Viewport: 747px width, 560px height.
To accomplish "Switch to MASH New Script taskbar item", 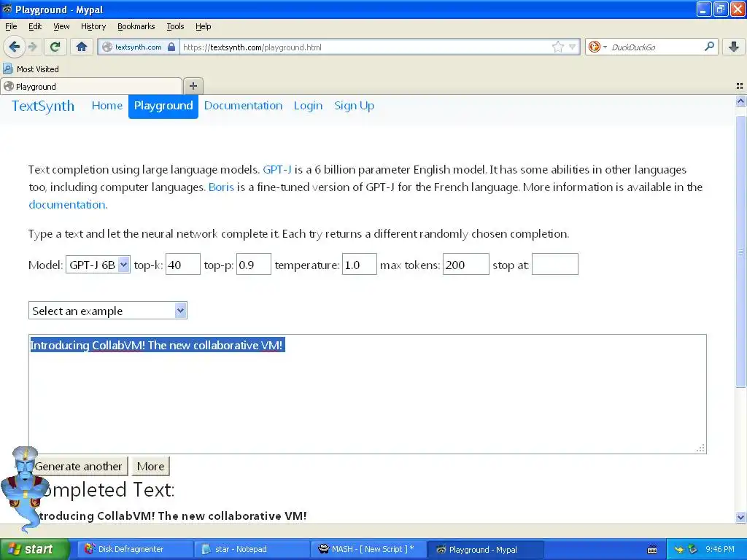I will coord(369,549).
